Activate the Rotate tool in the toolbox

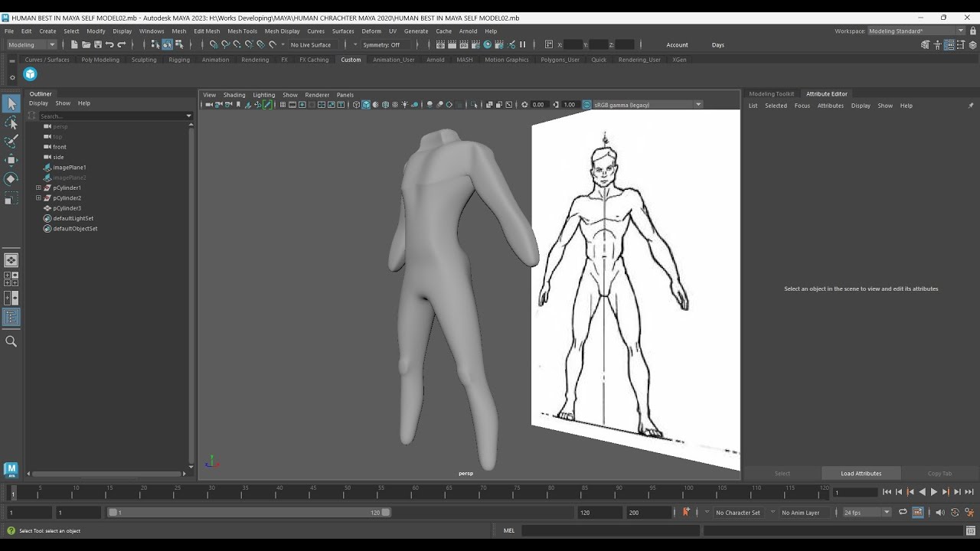[x=11, y=179]
